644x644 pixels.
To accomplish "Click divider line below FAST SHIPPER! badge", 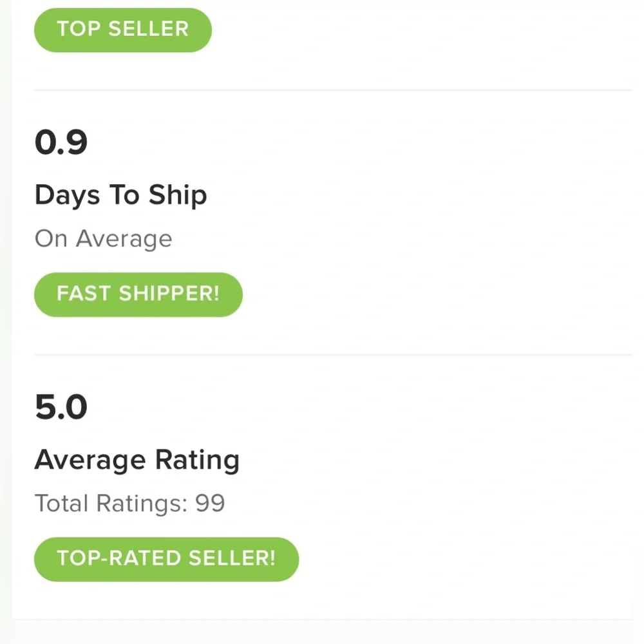I will click(333, 354).
